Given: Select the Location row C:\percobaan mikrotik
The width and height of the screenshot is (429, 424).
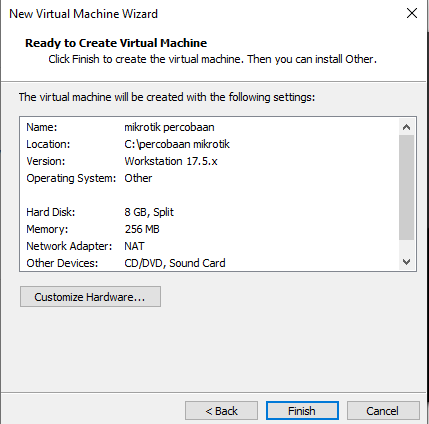Looking at the screenshot, I should click(x=209, y=144).
